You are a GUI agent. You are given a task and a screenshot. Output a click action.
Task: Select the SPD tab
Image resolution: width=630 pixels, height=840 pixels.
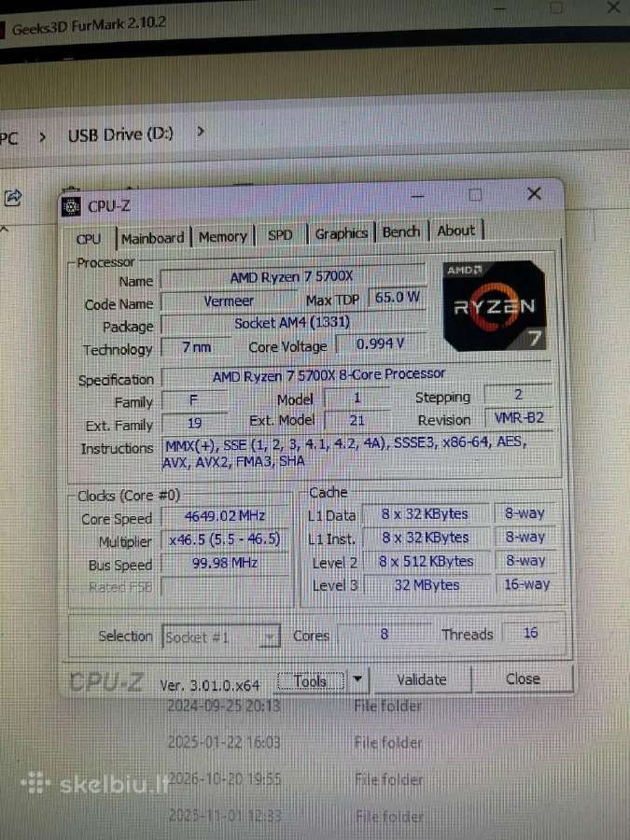pos(280,234)
